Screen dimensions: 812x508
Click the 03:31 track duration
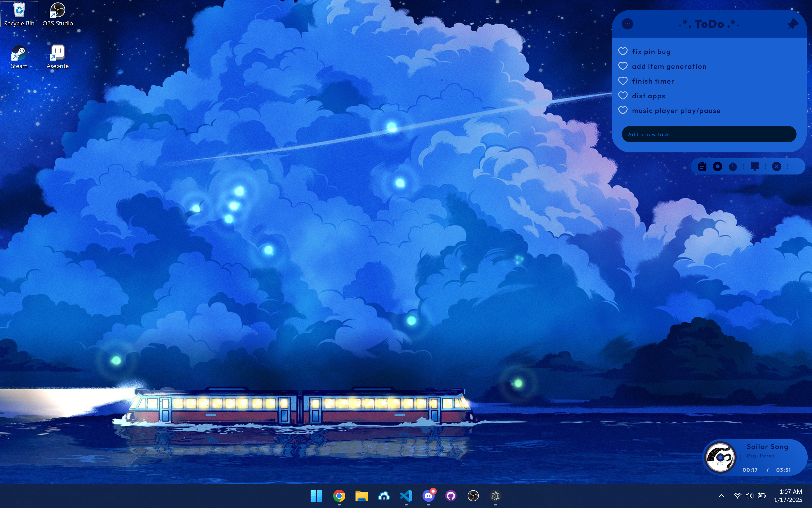[x=783, y=470]
